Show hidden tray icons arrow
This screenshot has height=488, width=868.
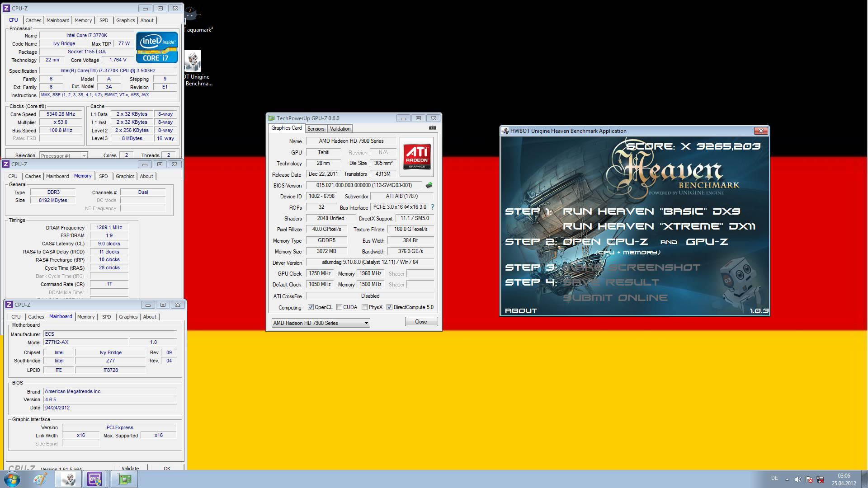click(787, 479)
